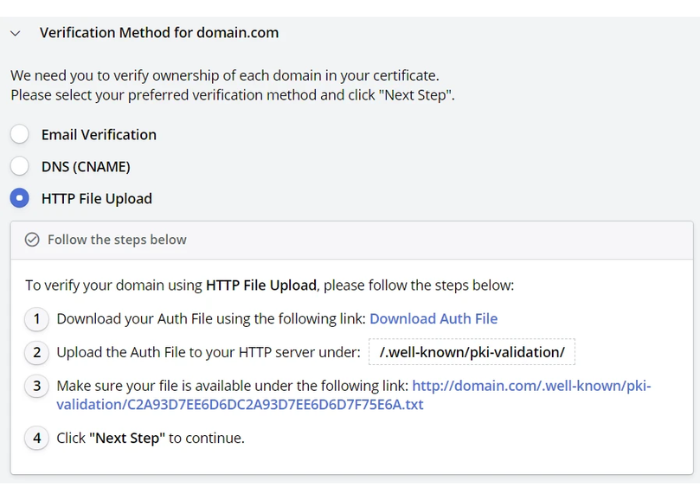This screenshot has width=700, height=500.
Task: Click the step 3 number circle
Action: pos(37,386)
